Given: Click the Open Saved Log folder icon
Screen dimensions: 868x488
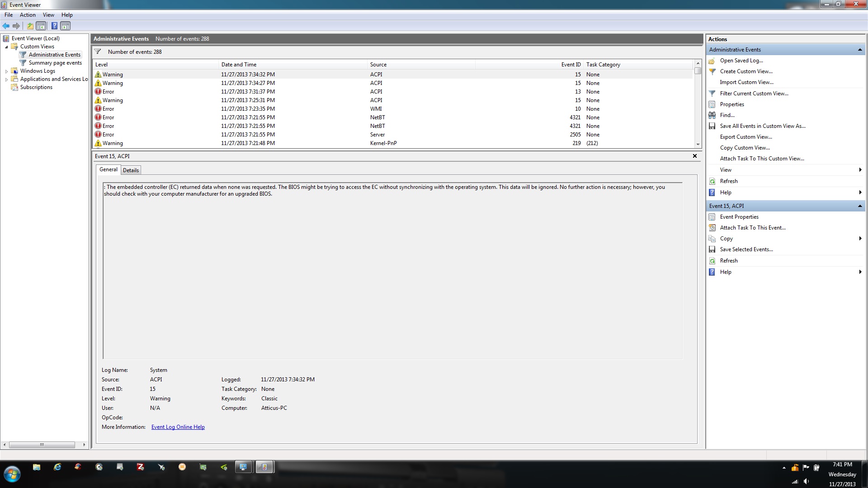Looking at the screenshot, I should pos(712,61).
